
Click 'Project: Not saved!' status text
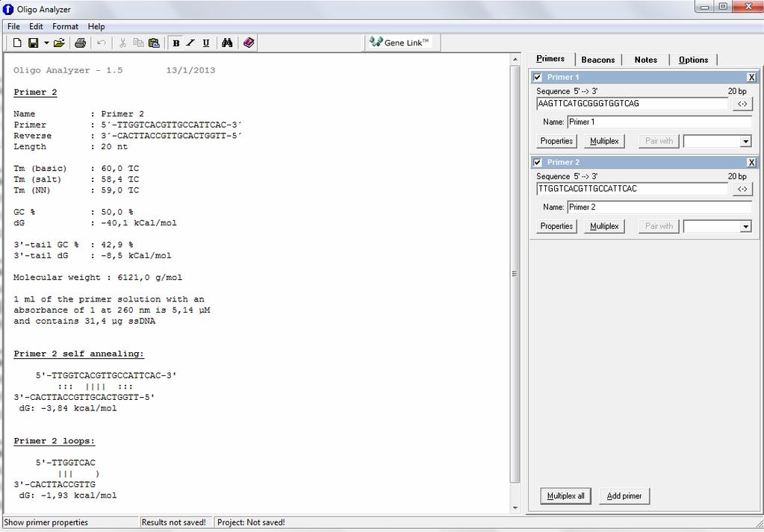(x=251, y=522)
